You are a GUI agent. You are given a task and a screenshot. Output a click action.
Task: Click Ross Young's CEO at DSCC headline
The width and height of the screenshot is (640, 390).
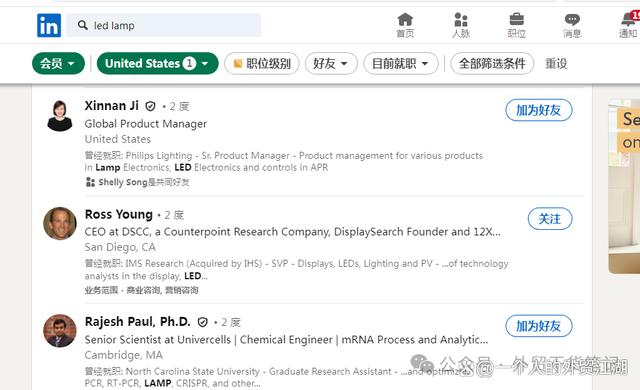[292, 232]
